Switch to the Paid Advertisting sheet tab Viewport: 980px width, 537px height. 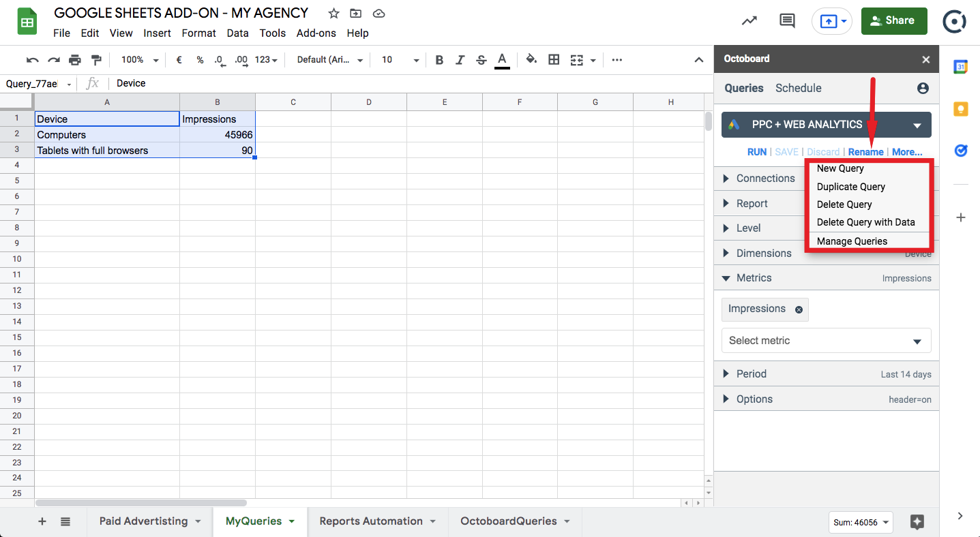tap(151, 521)
